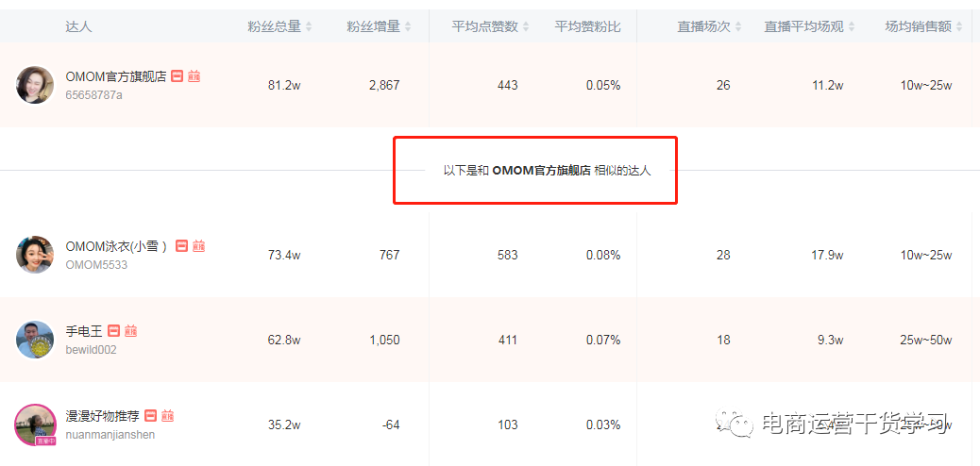Click 28 live sessions value
This screenshot has height=466, width=980.
click(x=723, y=255)
